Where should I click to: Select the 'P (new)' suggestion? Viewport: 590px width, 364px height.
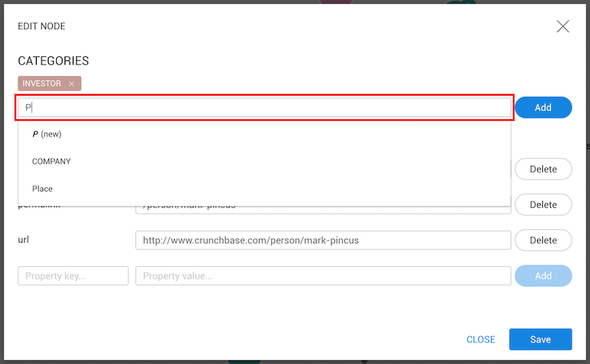47,134
